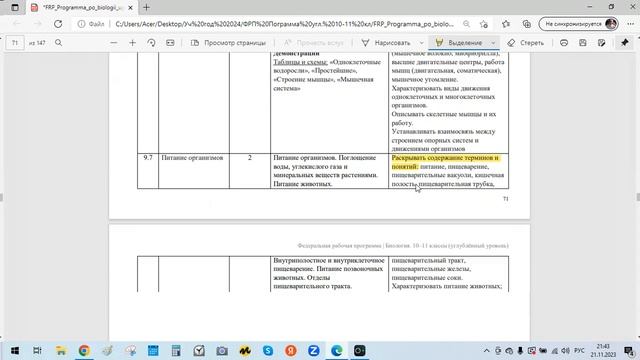Switch to Microsoft Edge on taskbar
640x360 pixels.
tap(337, 351)
